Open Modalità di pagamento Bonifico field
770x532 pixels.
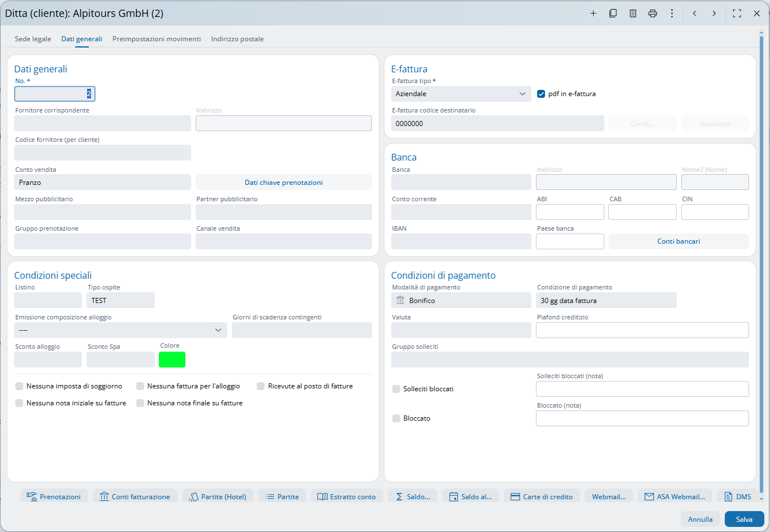[x=461, y=301]
